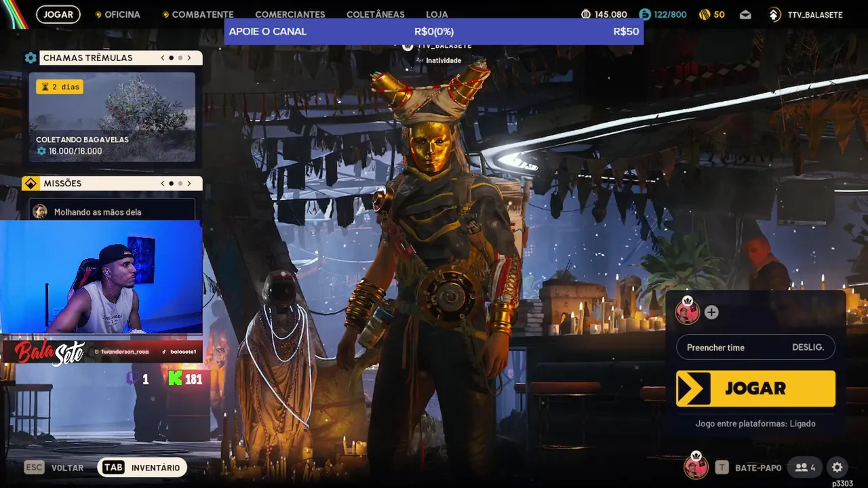This screenshot has width=868, height=488.
Task: Open the settings gear icon
Action: point(837,468)
